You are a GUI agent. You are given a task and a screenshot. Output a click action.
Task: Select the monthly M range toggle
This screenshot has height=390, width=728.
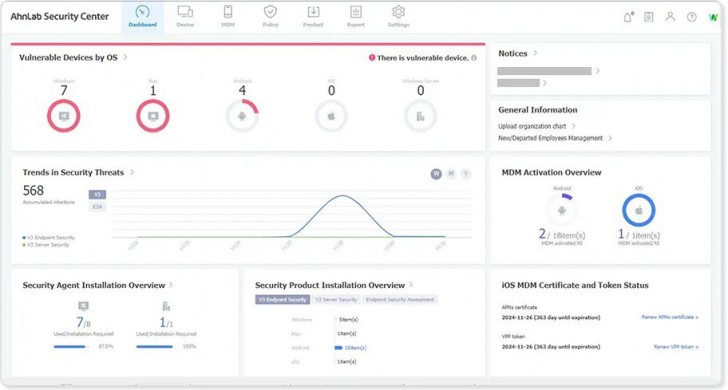point(451,174)
